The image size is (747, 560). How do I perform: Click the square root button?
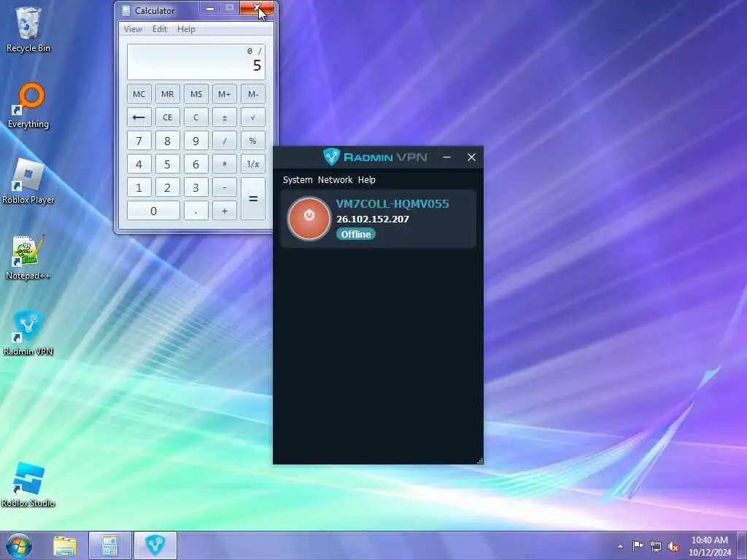coord(253,117)
